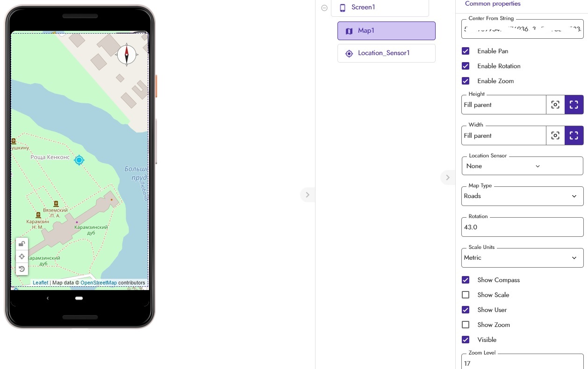The image size is (588, 369).
Task: Open the Location Sensor dropdown
Action: tap(522, 166)
